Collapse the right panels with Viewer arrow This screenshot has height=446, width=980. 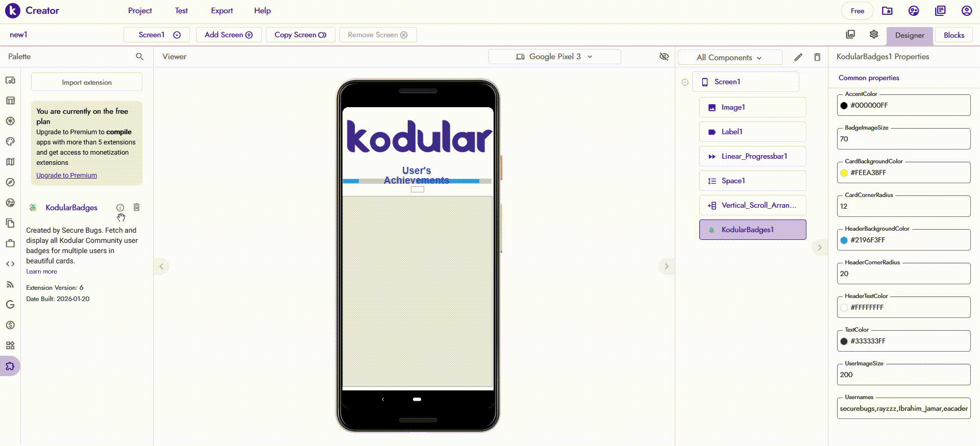pos(666,266)
